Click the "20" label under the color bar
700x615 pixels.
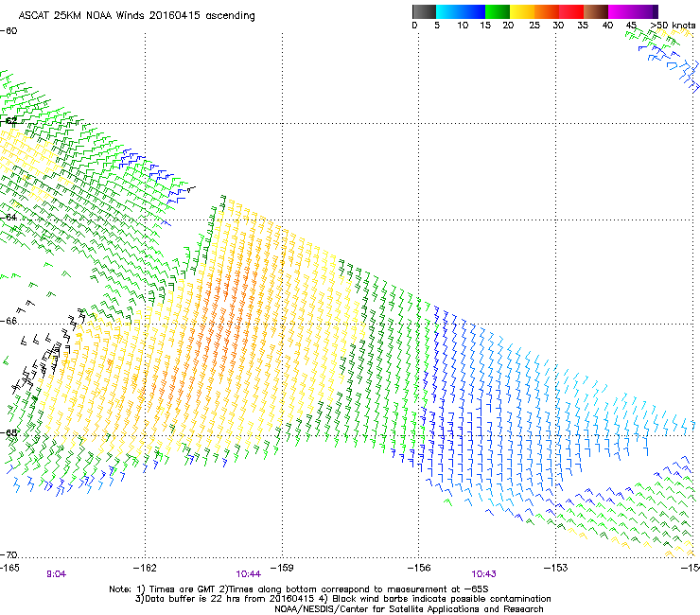click(x=508, y=26)
